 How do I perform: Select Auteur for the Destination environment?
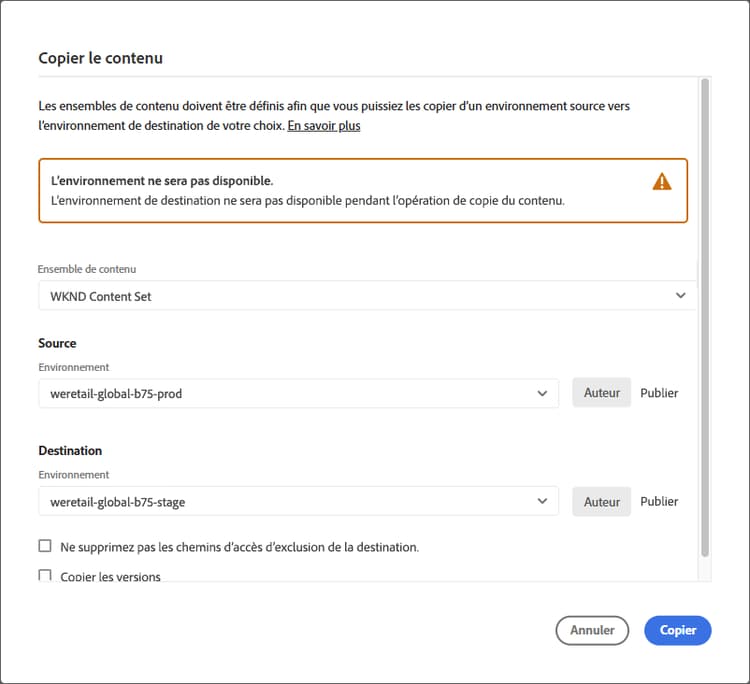coord(602,501)
